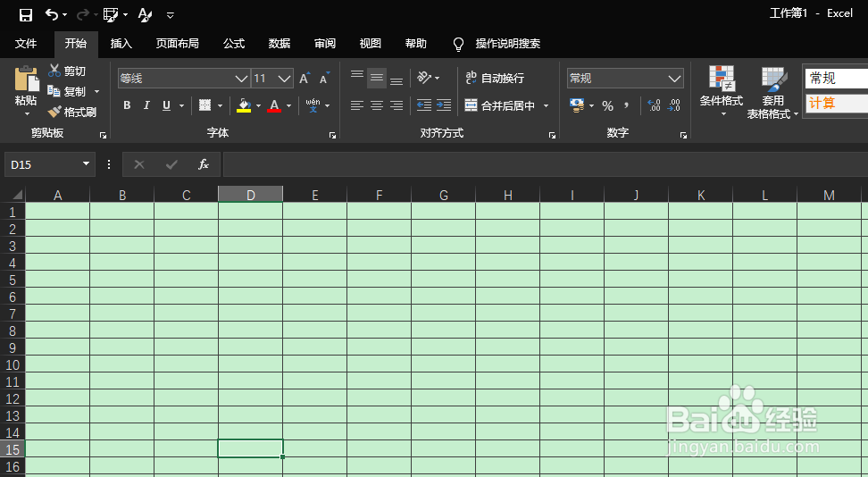Select column header G
This screenshot has width=868, height=477.
click(444, 195)
